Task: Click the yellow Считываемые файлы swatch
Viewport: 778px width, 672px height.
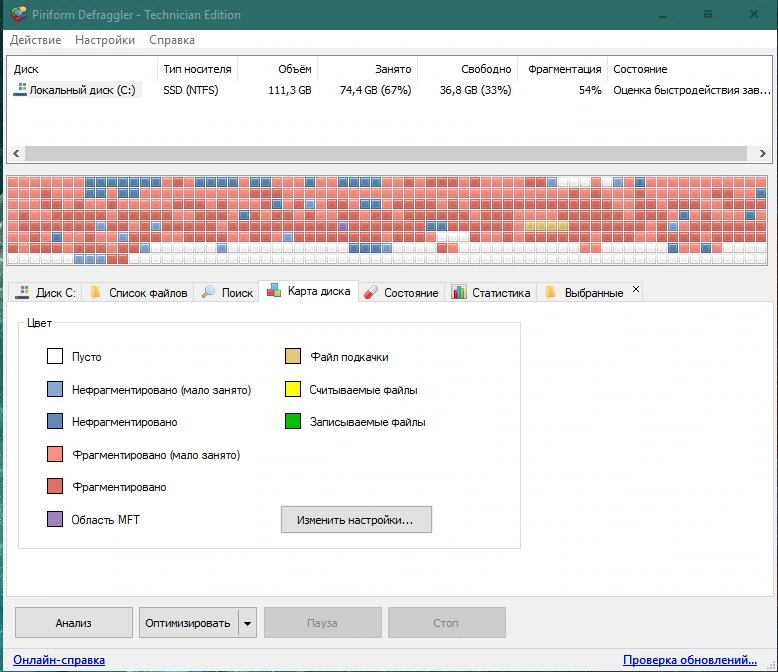Action: (x=293, y=389)
